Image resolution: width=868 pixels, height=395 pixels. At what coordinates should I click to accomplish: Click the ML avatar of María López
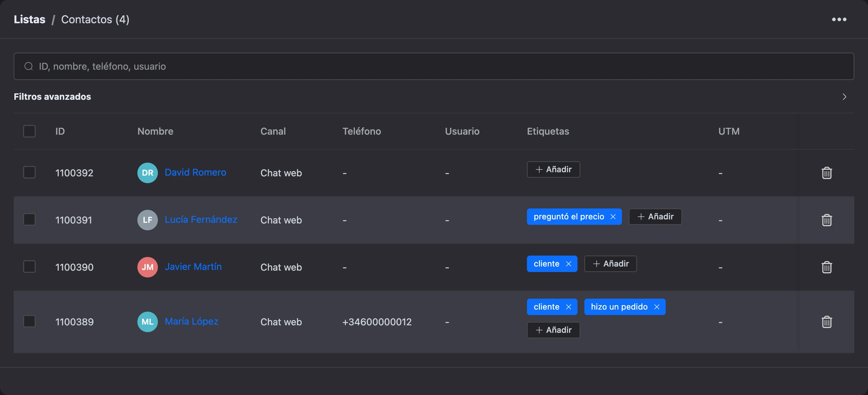pyautogui.click(x=148, y=322)
